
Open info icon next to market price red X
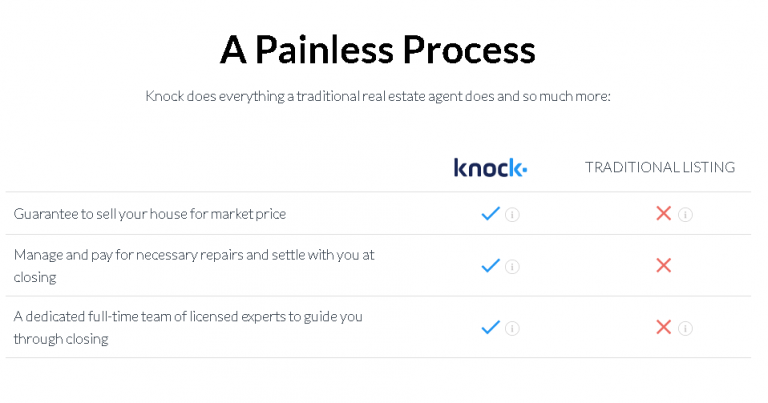tap(685, 214)
